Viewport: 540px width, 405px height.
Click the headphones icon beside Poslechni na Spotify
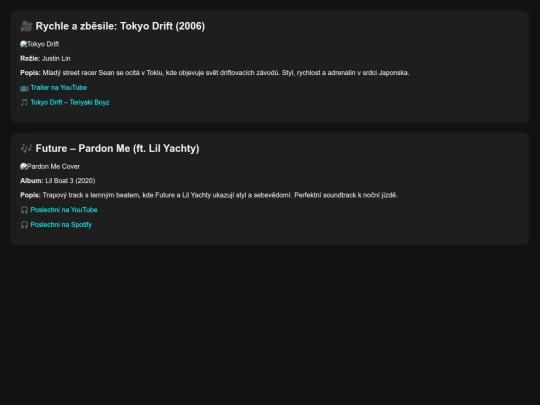point(24,225)
